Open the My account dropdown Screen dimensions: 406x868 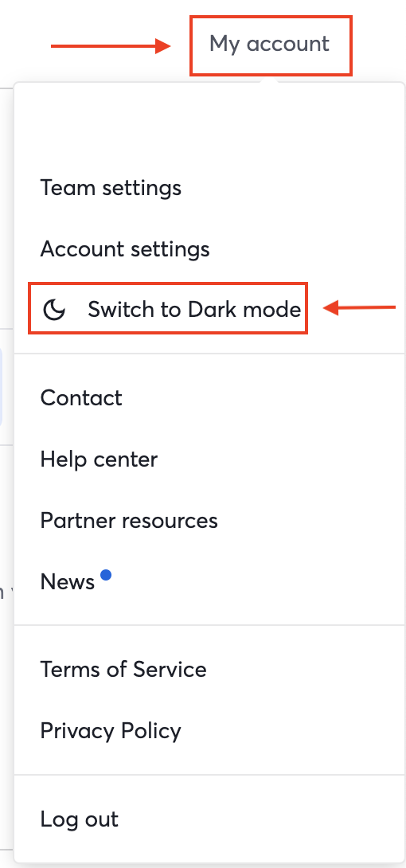point(269,44)
